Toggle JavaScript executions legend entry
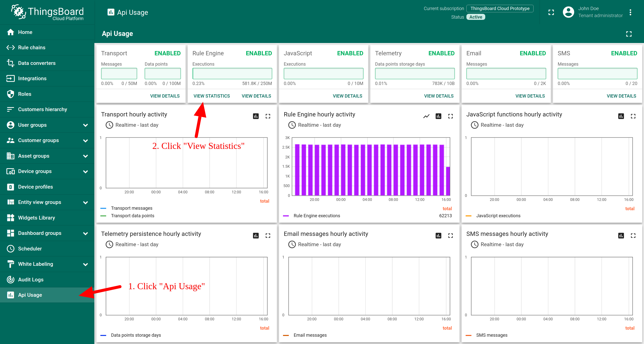The width and height of the screenshot is (644, 344). pyautogui.click(x=498, y=216)
